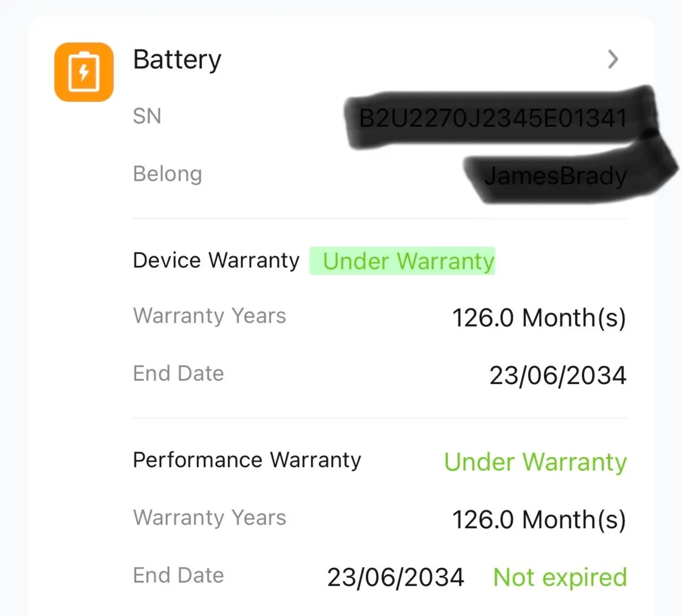The height and width of the screenshot is (616, 682).
Task: Select the Device Warranty end date 23/06/2034
Action: 558,375
